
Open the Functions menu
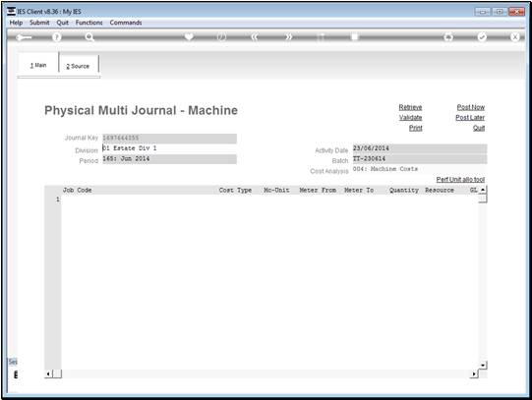(x=89, y=23)
